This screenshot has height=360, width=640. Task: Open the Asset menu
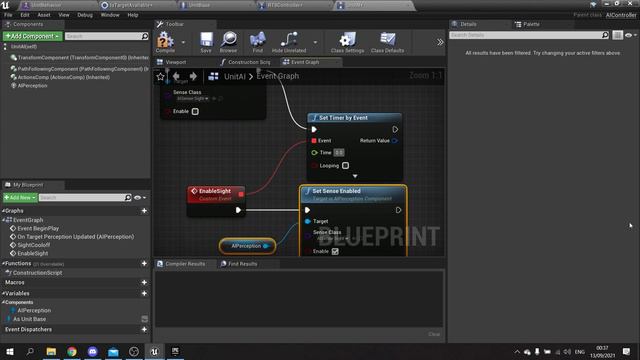point(44,15)
